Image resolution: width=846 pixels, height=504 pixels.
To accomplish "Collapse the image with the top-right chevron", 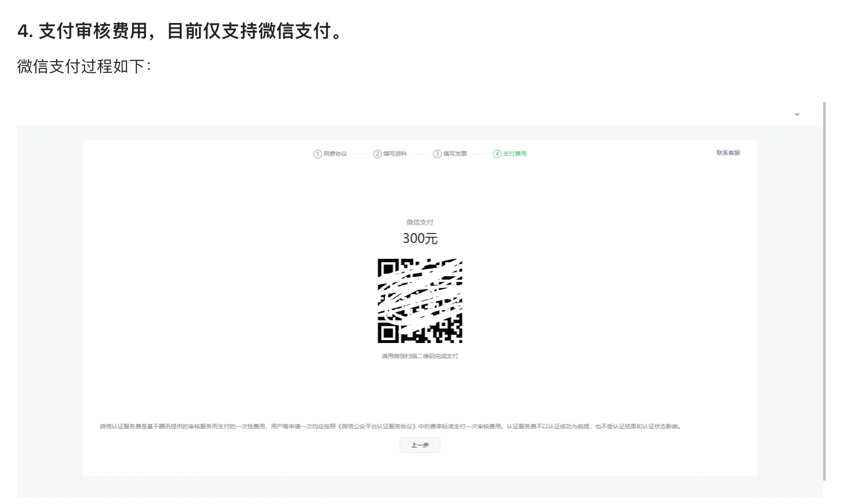I will click(x=797, y=114).
